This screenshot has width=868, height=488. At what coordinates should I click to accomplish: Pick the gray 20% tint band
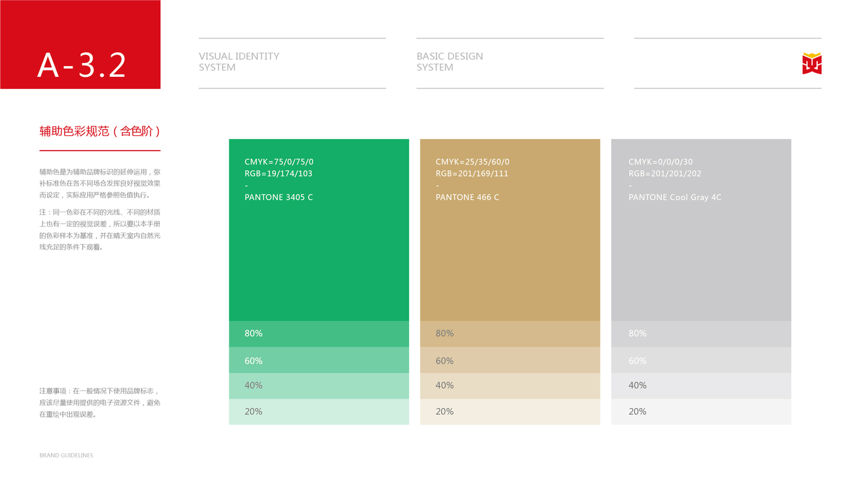pyautogui.click(x=701, y=412)
